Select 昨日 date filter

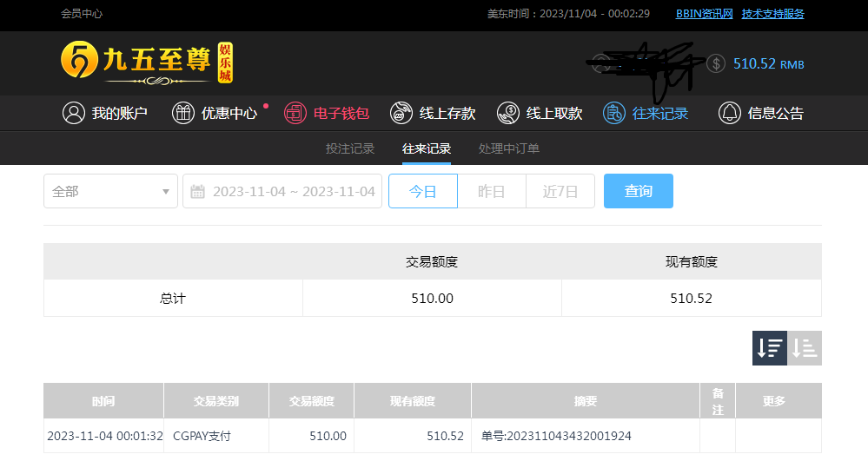click(x=492, y=191)
